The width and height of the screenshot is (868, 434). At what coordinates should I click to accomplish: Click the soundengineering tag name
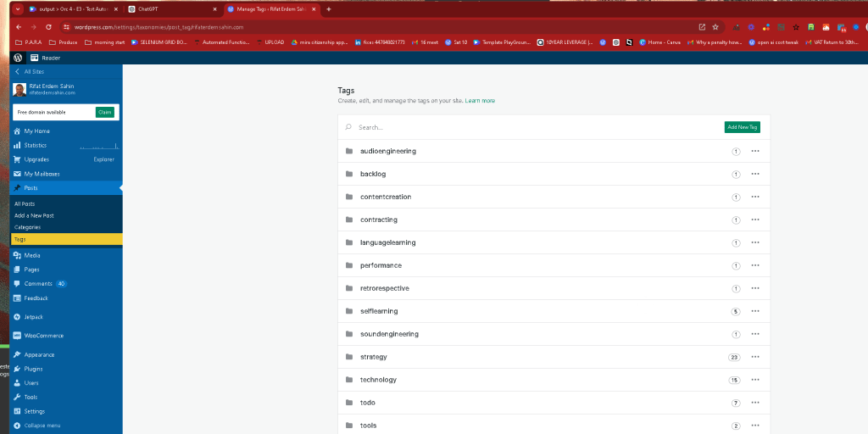click(x=389, y=334)
